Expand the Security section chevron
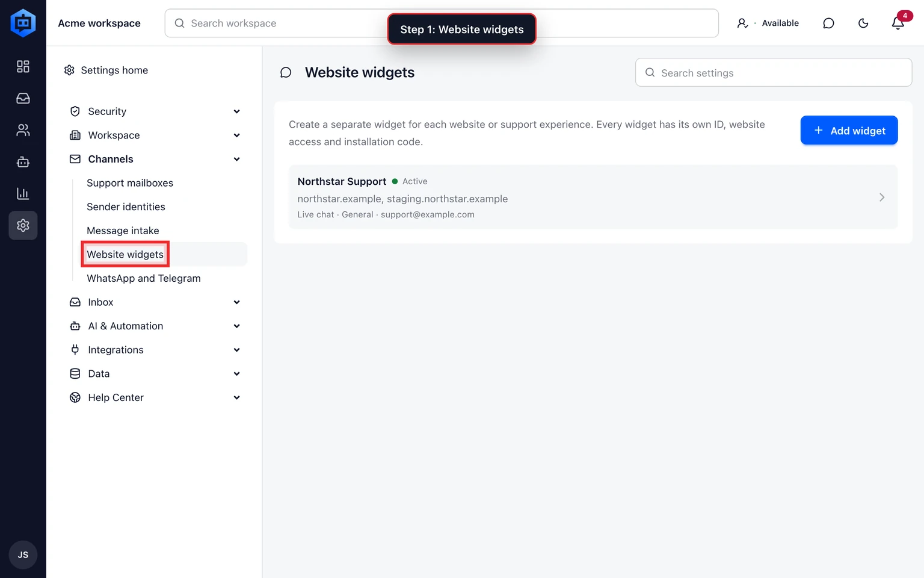Viewport: 924px width, 578px height. [237, 111]
